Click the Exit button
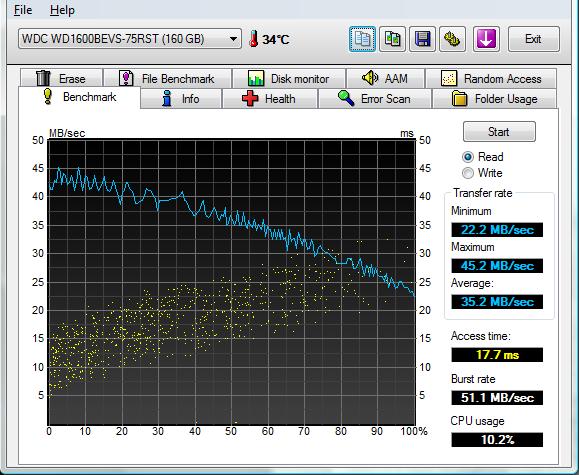This screenshot has height=475, width=579. click(x=534, y=39)
